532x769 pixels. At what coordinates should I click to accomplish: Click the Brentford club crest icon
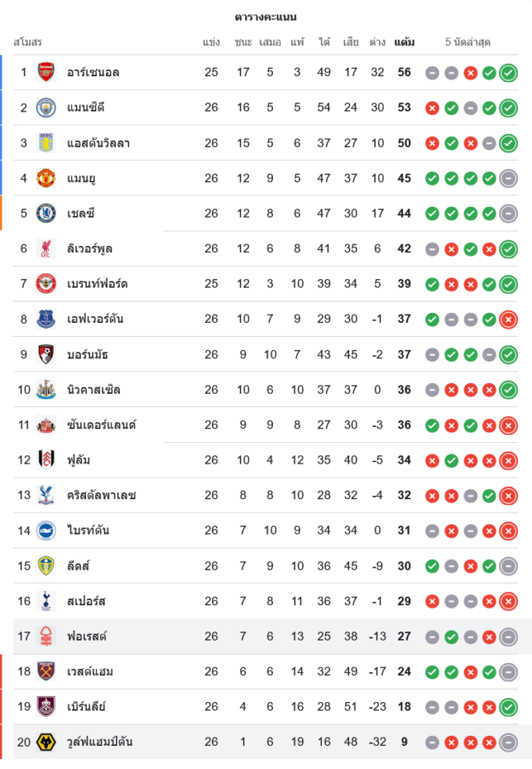pyautogui.click(x=47, y=284)
